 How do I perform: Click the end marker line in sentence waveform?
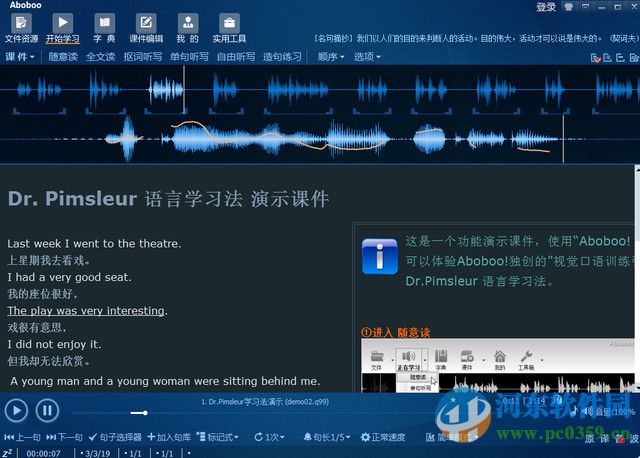563,139
